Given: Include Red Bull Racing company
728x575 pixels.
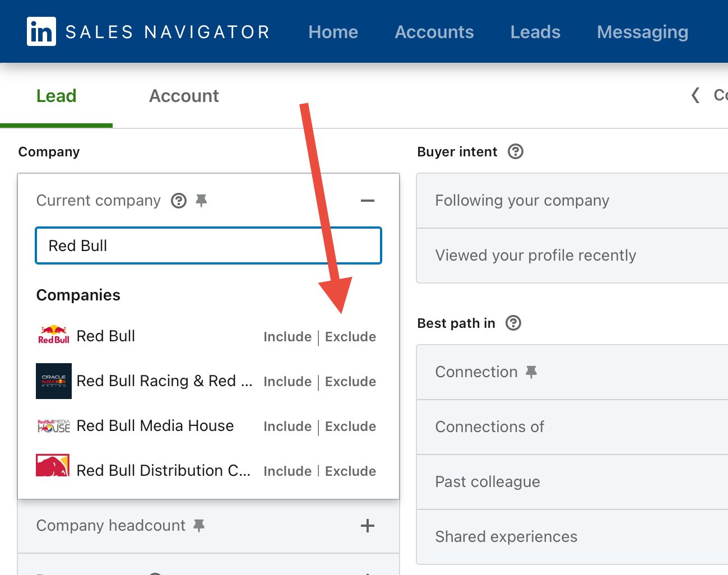Looking at the screenshot, I should (288, 382).
